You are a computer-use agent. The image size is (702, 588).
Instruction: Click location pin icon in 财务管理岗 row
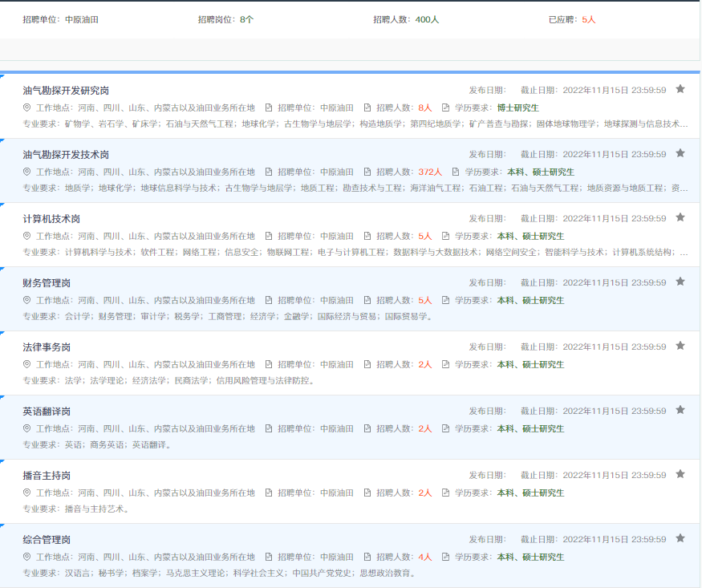(26, 300)
